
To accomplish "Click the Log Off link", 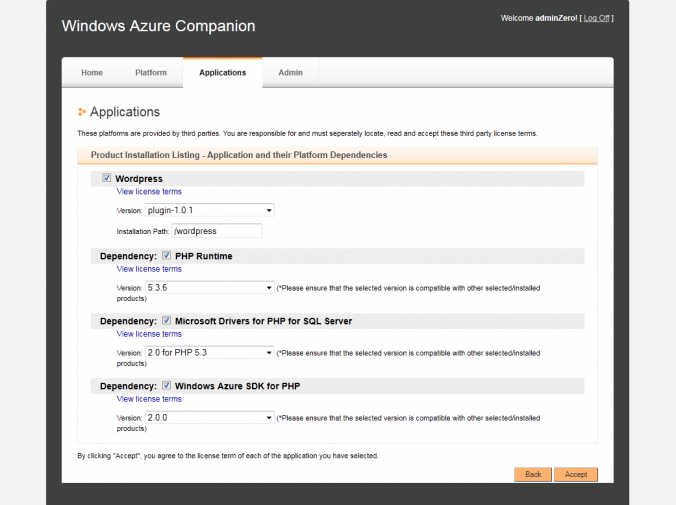I will tap(597, 18).
